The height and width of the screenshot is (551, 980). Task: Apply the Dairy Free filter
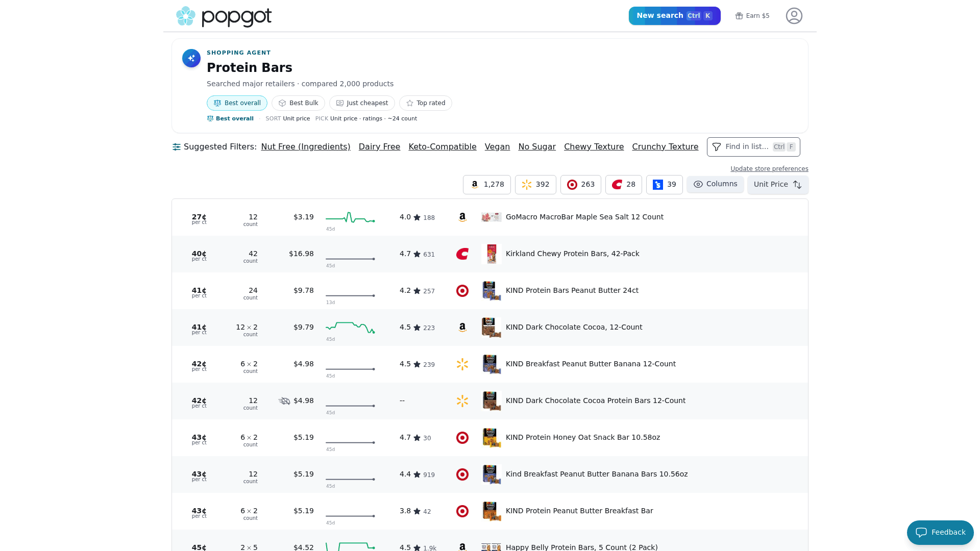tap(379, 147)
